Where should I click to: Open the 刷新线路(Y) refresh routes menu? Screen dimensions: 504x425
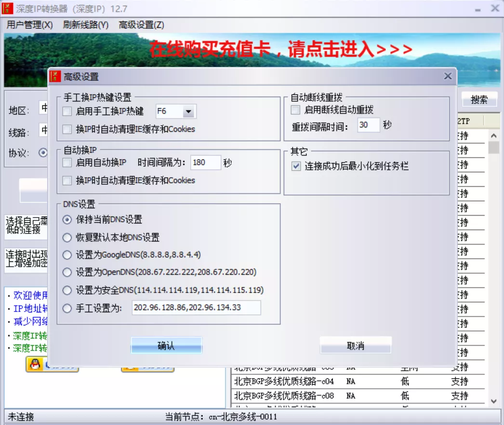pos(85,25)
